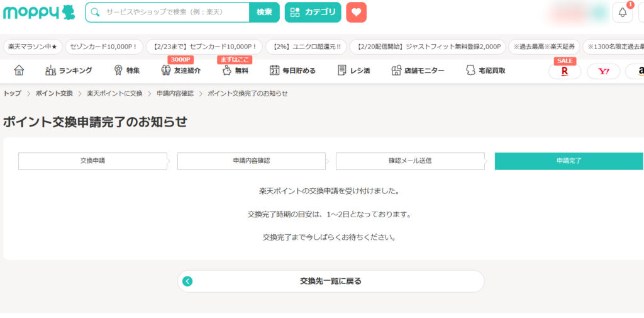
Task: Go home via the house icon
Action: (19, 71)
